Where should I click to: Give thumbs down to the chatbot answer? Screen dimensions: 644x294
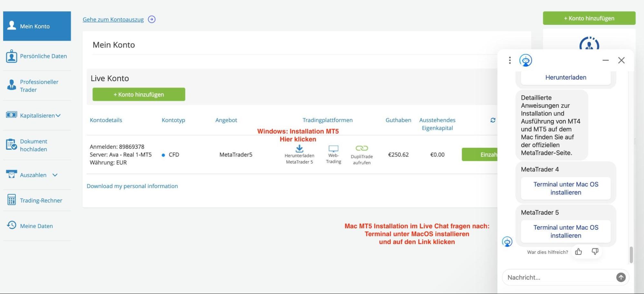tap(595, 252)
